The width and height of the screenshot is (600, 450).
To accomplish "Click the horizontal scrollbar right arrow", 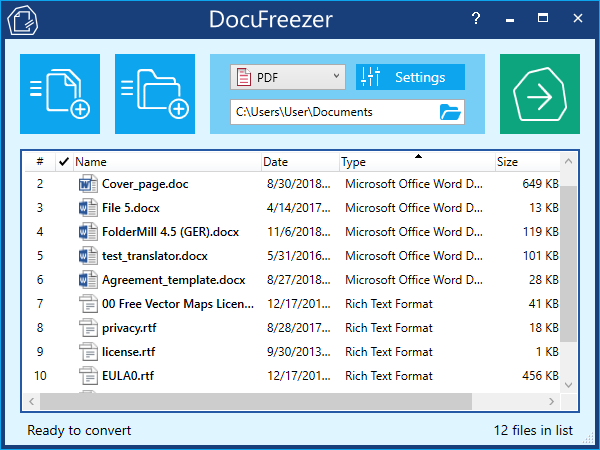I will point(551,401).
